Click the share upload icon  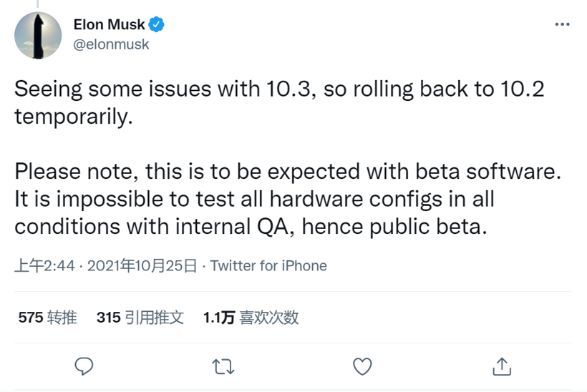[x=502, y=366]
